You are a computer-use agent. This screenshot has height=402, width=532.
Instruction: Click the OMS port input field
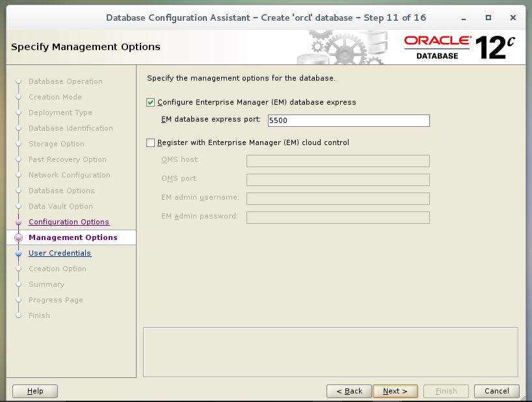[338, 180]
